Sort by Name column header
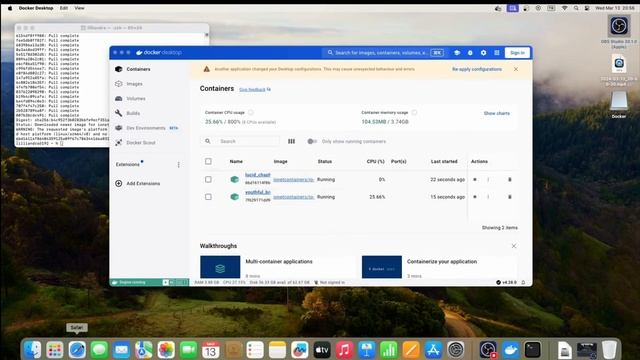This screenshot has width=640, height=360. (x=236, y=162)
